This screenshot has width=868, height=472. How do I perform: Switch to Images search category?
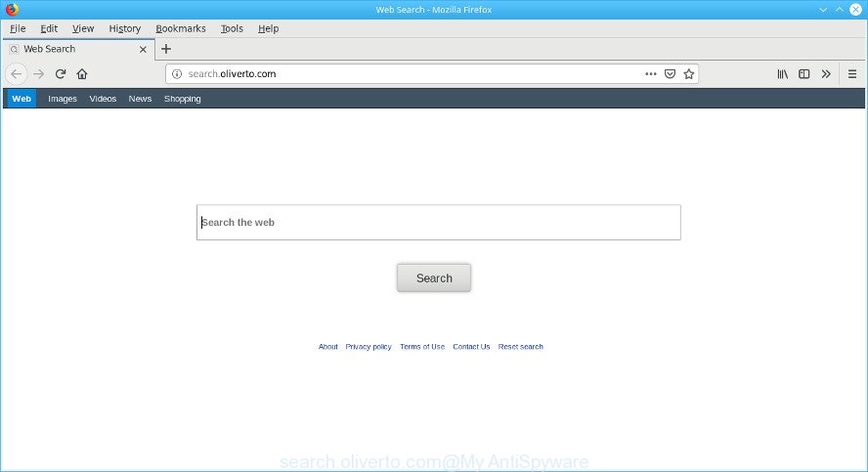[x=63, y=99]
